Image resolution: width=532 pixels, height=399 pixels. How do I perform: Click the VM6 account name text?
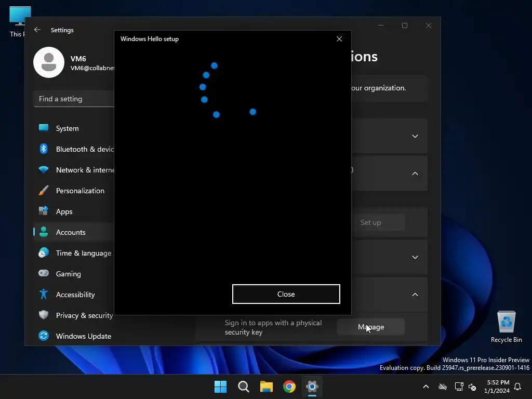(x=78, y=59)
